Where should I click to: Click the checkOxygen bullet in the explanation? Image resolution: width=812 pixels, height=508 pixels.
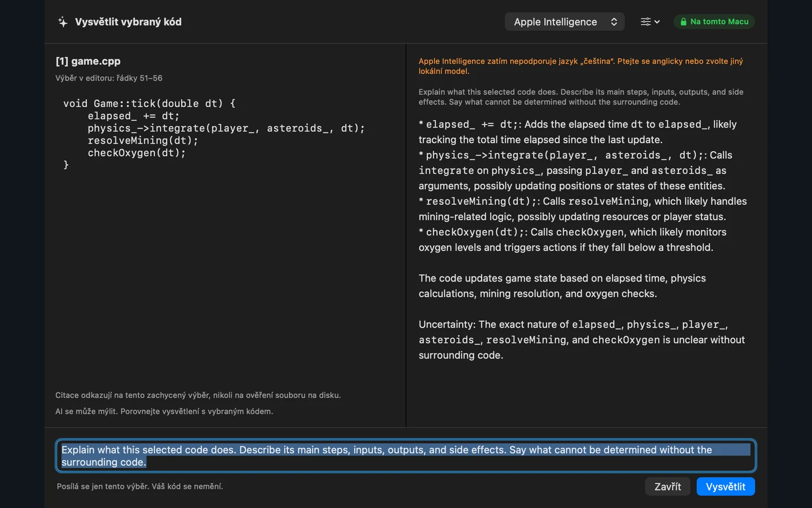point(572,240)
